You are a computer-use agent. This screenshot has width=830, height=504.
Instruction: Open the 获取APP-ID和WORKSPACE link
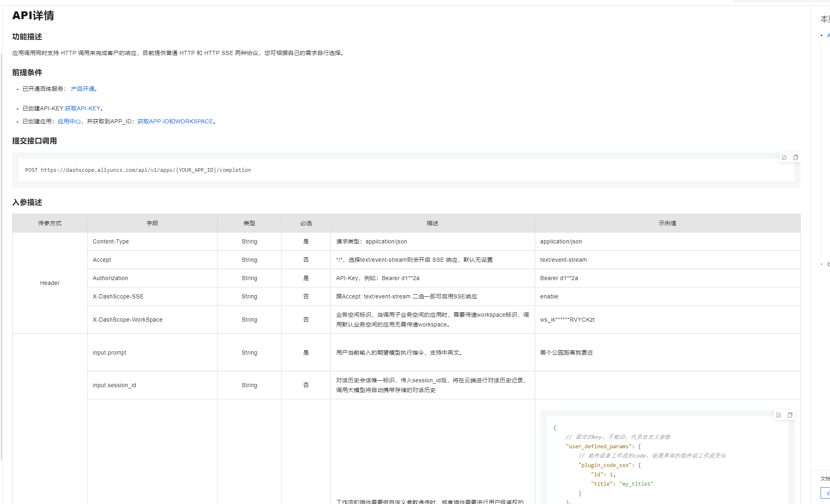175,121
